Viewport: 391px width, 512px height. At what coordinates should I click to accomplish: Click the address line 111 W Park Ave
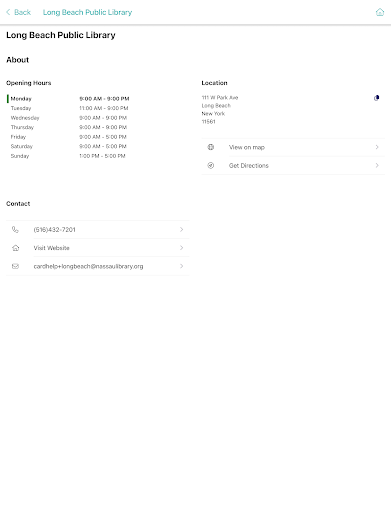[220, 98]
